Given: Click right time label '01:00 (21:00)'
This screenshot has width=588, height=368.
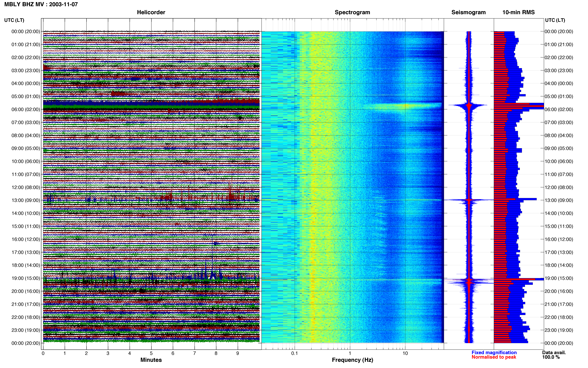Looking at the screenshot, I should pos(559,45).
